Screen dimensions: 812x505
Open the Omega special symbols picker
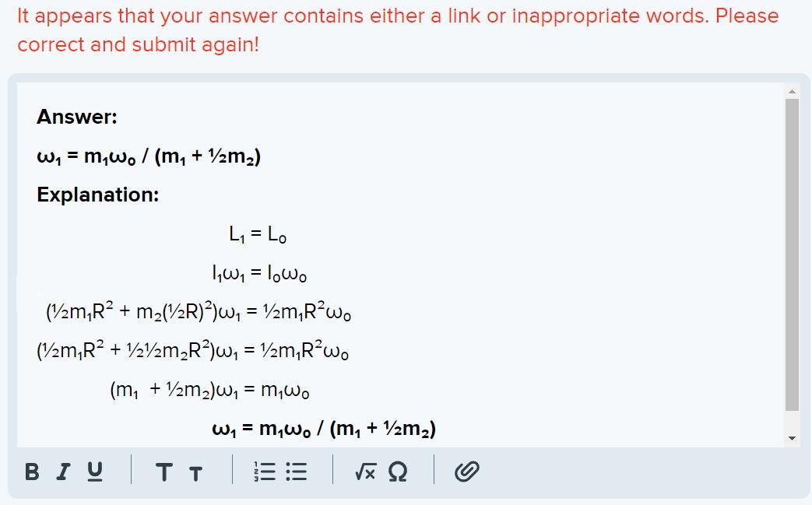396,472
